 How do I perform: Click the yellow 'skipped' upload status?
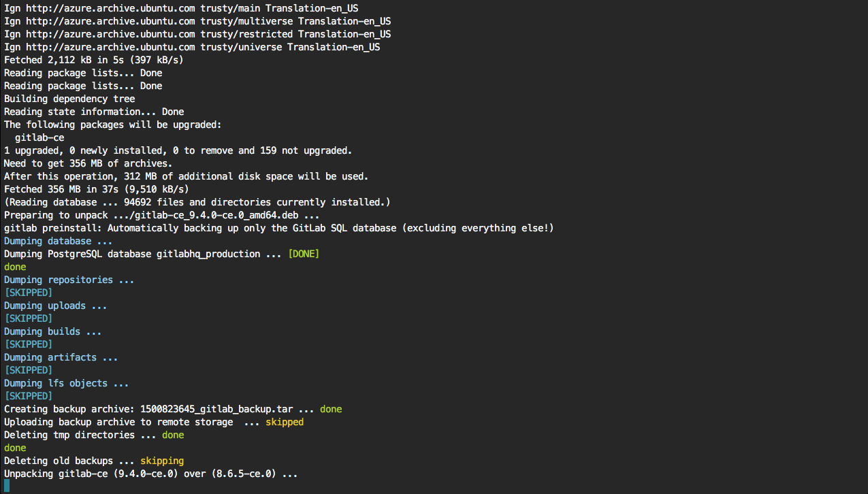(285, 422)
